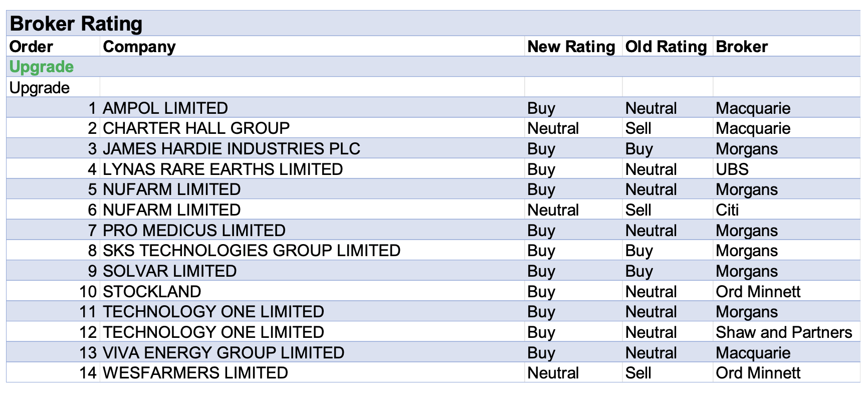
Task: Click the Old Rating column header
Action: click(666, 47)
